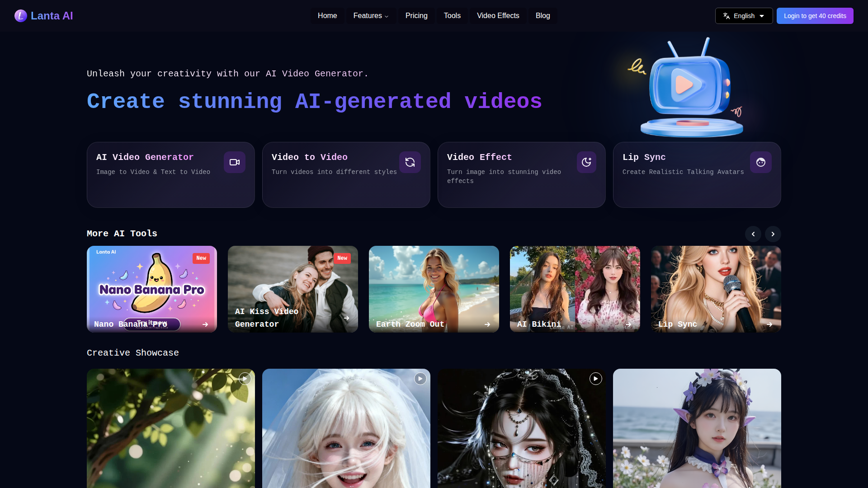This screenshot has width=868, height=488.
Task: Click the Lanta AI logo icon
Action: 20,16
